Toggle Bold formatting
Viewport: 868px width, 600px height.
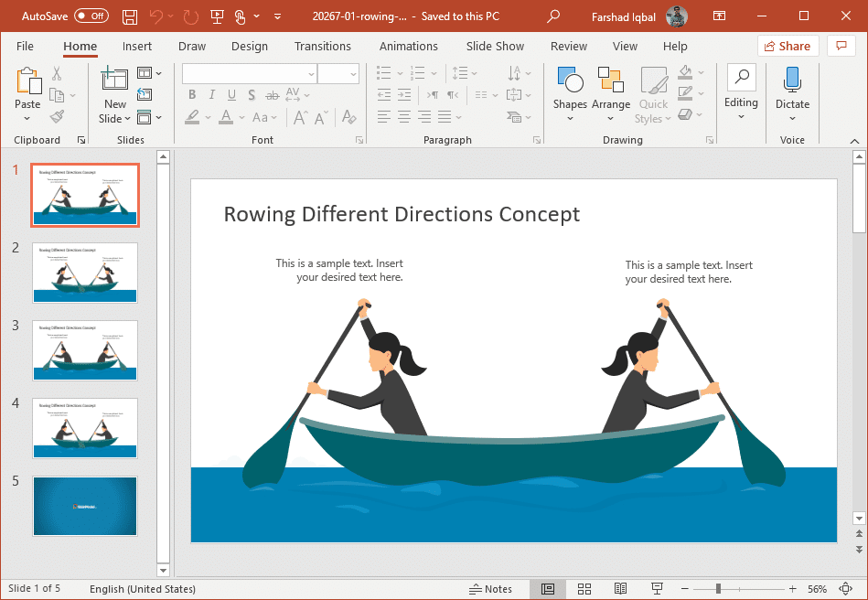[x=192, y=95]
